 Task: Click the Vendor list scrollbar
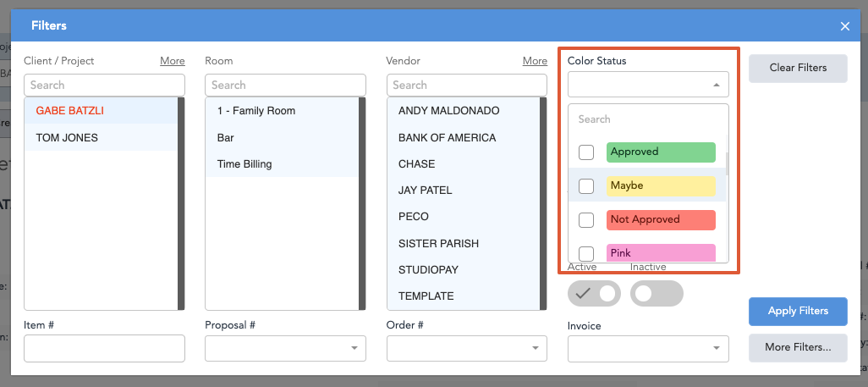point(543,203)
